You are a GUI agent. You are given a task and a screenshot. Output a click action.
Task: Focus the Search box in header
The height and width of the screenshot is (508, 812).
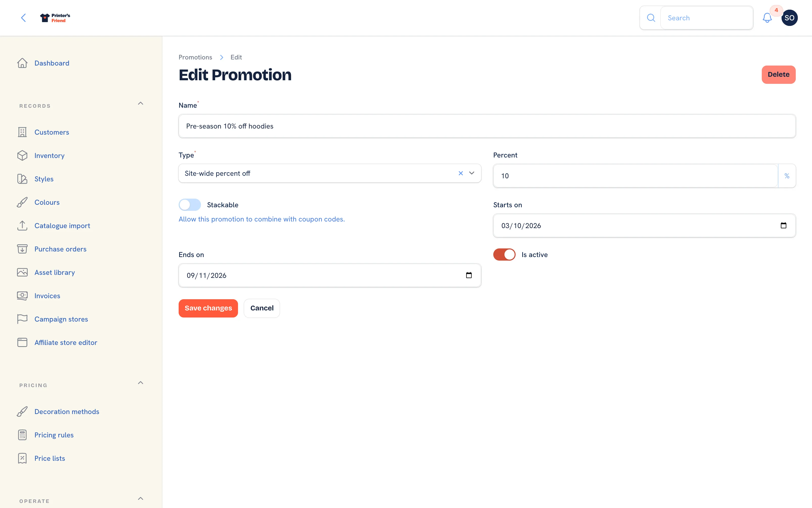(x=707, y=18)
